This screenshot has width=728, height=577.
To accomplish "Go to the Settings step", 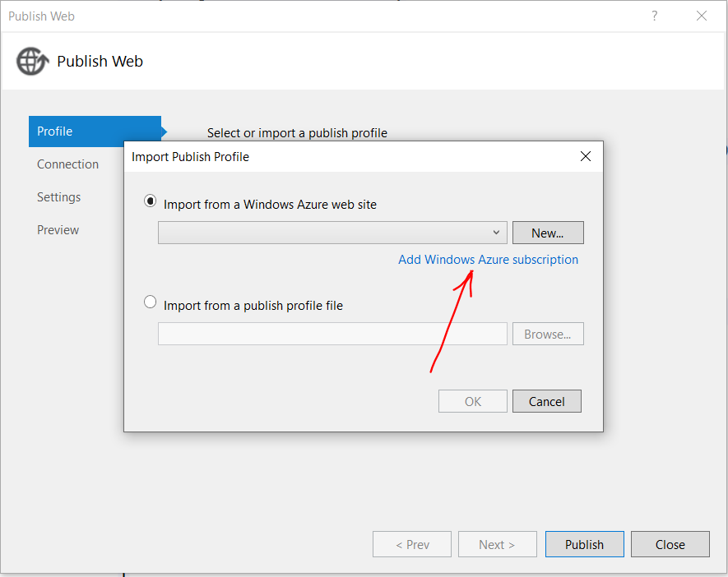I will (59, 197).
